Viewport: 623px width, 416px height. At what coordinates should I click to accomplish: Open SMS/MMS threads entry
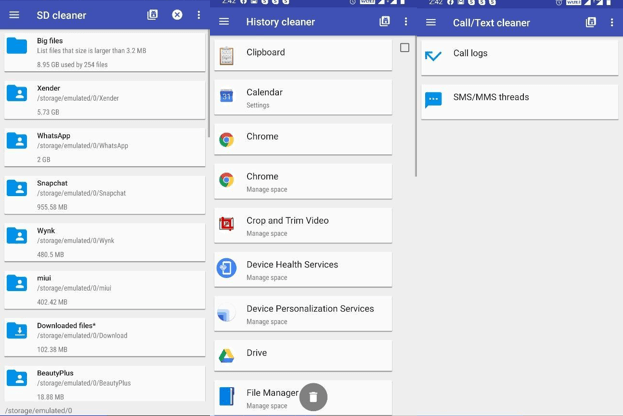pyautogui.click(x=520, y=101)
